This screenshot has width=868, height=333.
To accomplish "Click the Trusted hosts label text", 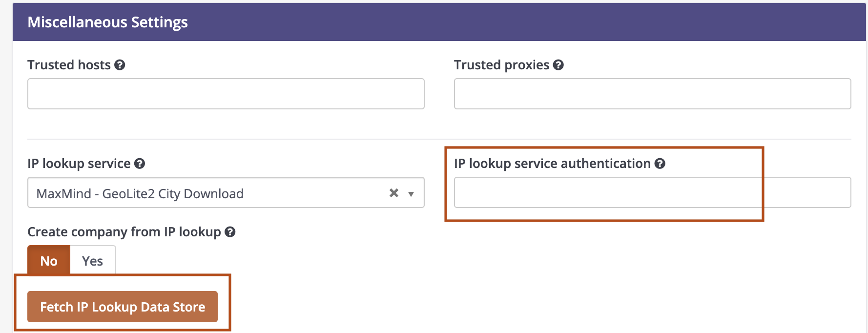I will [69, 65].
